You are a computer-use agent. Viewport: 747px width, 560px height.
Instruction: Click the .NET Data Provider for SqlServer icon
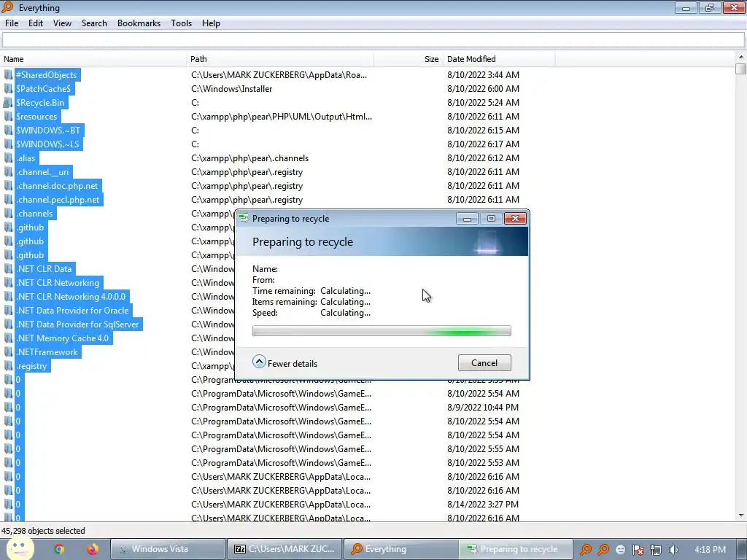(8, 324)
